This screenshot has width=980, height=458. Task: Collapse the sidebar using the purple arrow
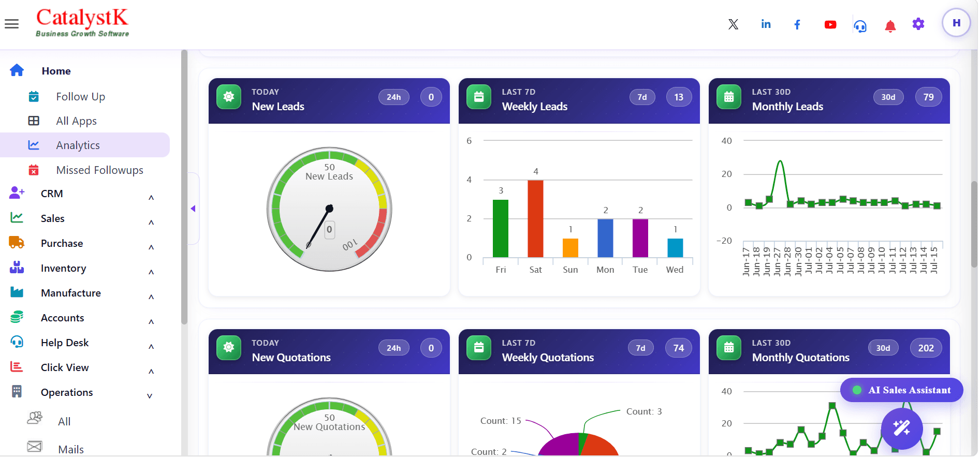(193, 209)
